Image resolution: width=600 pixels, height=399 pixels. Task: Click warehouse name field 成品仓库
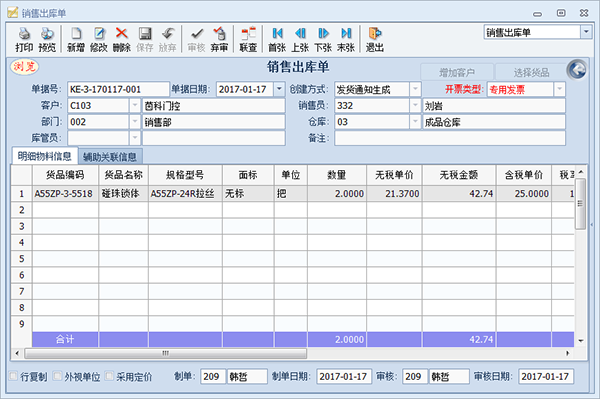[x=494, y=122]
